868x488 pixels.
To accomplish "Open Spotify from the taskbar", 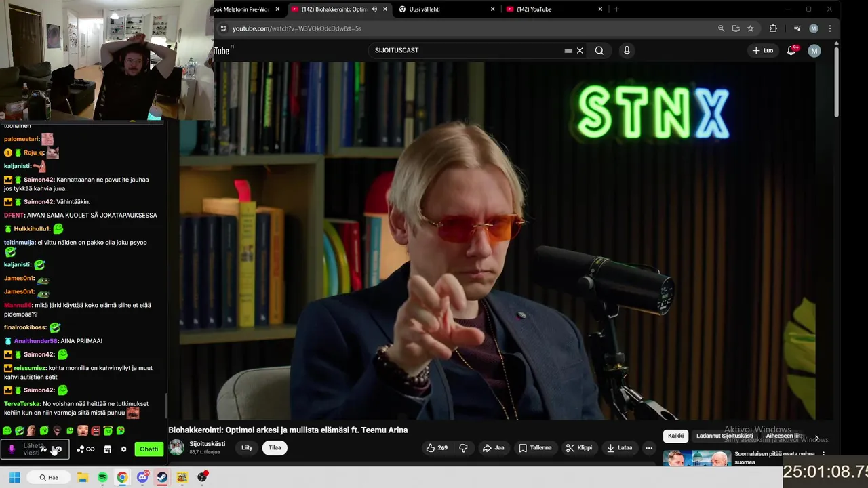I will (102, 477).
